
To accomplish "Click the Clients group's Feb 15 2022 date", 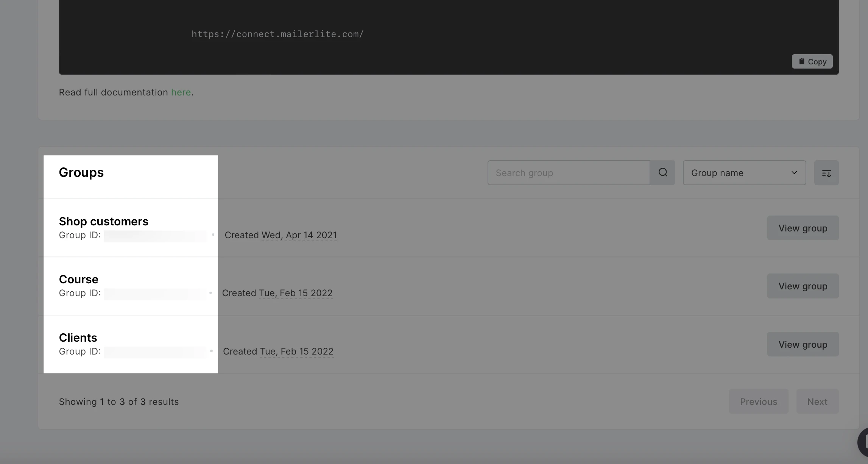I will pyautogui.click(x=296, y=352).
